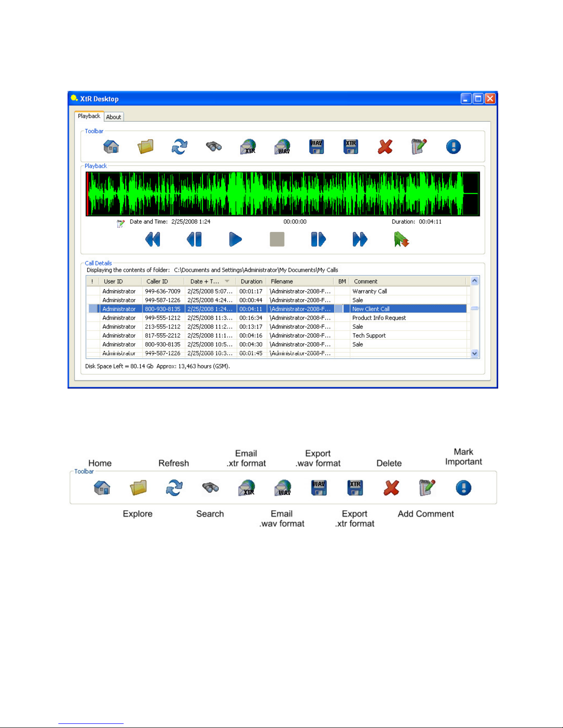563x728 pixels.
Task: Click the red Delete X icon in XtR Desktop
Action: pyautogui.click(x=385, y=147)
